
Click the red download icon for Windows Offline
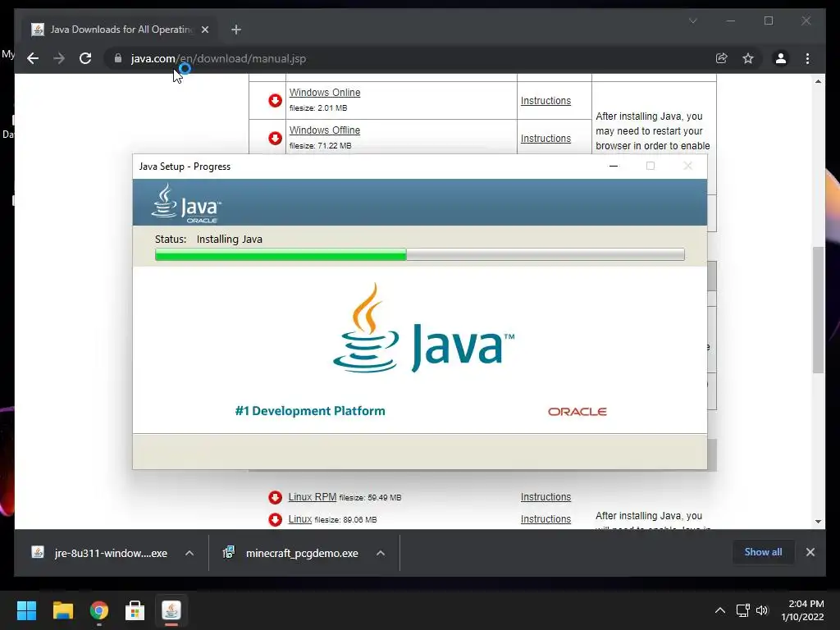click(x=275, y=138)
